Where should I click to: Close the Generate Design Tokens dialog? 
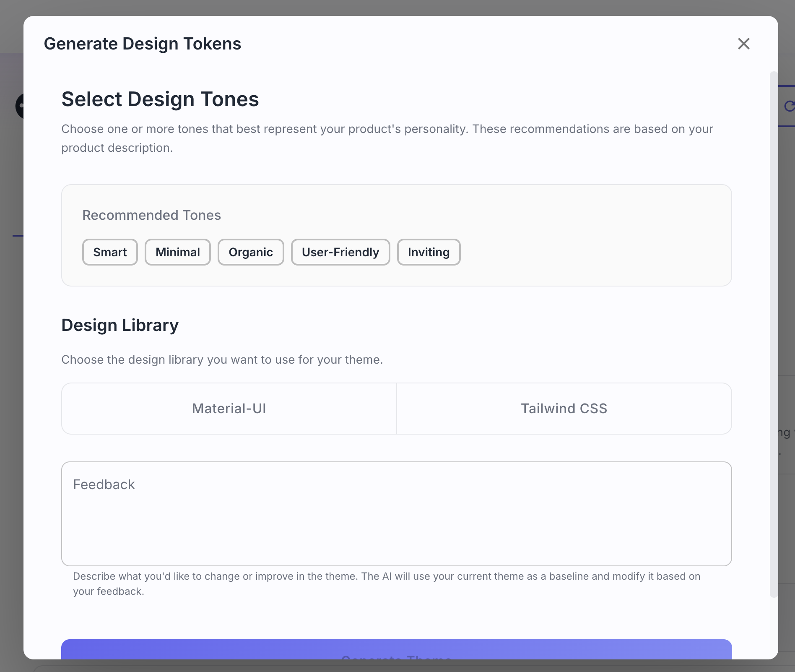click(743, 44)
